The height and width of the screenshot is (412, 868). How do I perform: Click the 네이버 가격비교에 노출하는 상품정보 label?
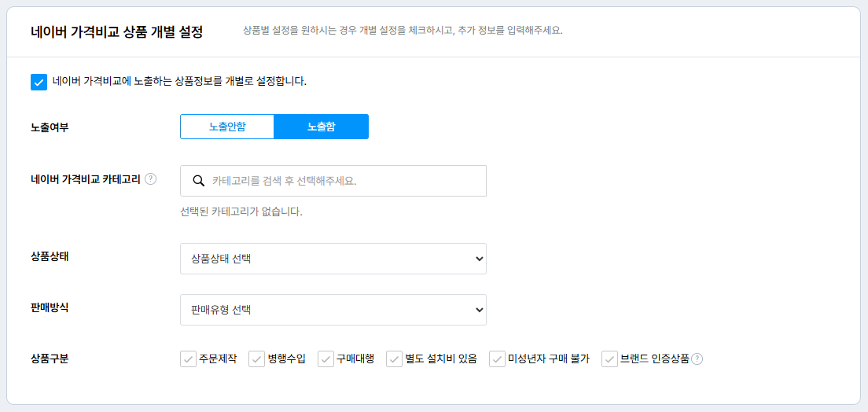tap(179, 81)
